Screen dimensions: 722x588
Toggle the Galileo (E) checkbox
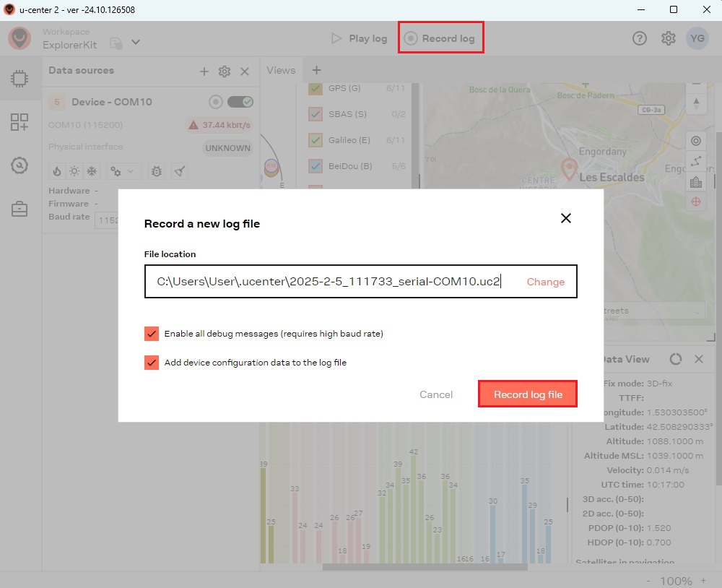tap(316, 139)
